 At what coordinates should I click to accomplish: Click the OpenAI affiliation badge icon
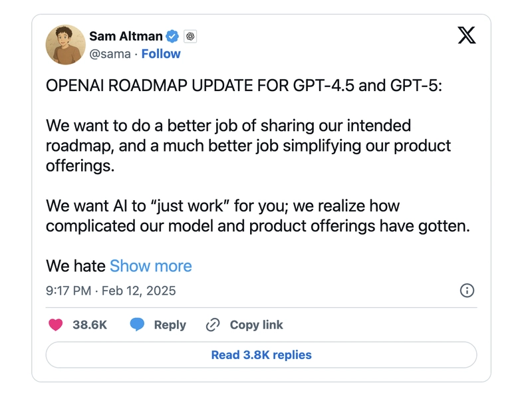coord(190,37)
